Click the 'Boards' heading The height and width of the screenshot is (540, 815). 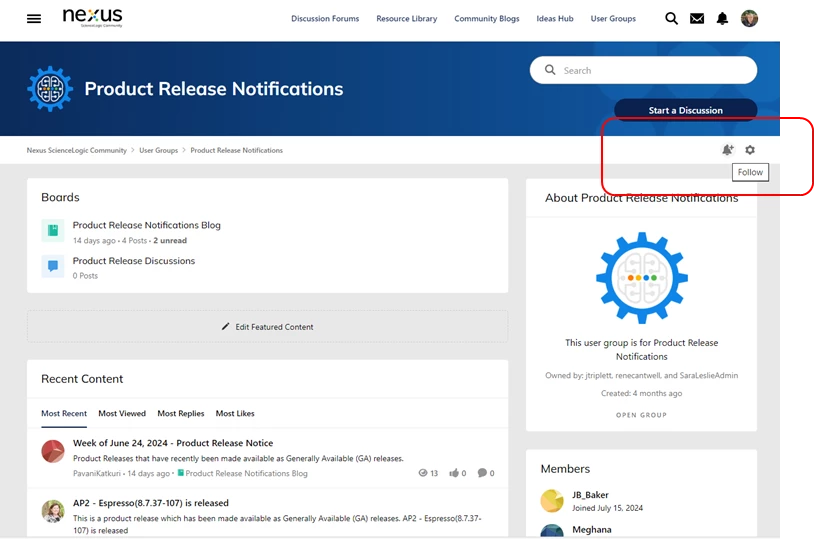[60, 197]
